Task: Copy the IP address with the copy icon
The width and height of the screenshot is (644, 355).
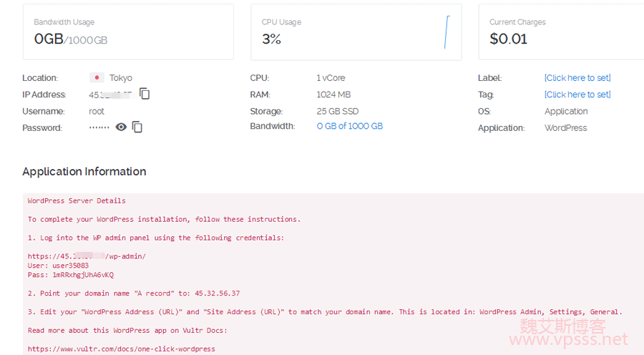Action: tap(145, 94)
